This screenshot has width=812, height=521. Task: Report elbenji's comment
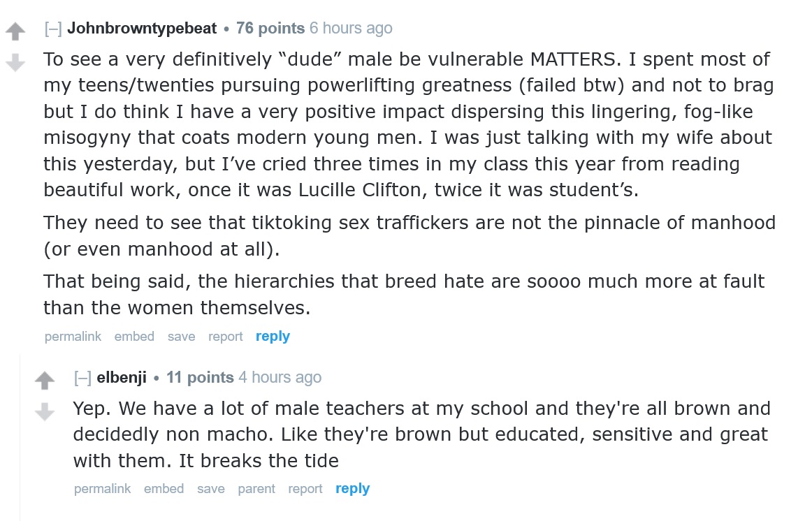click(305, 489)
